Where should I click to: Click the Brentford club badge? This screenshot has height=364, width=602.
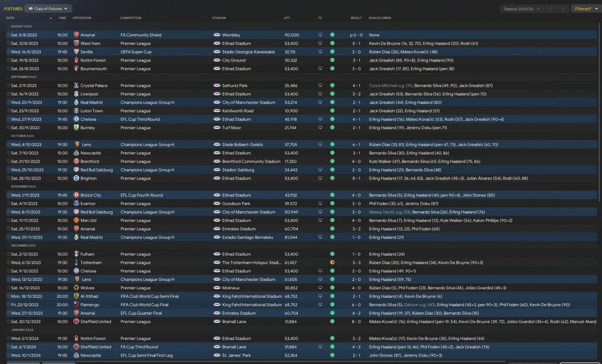click(76, 162)
